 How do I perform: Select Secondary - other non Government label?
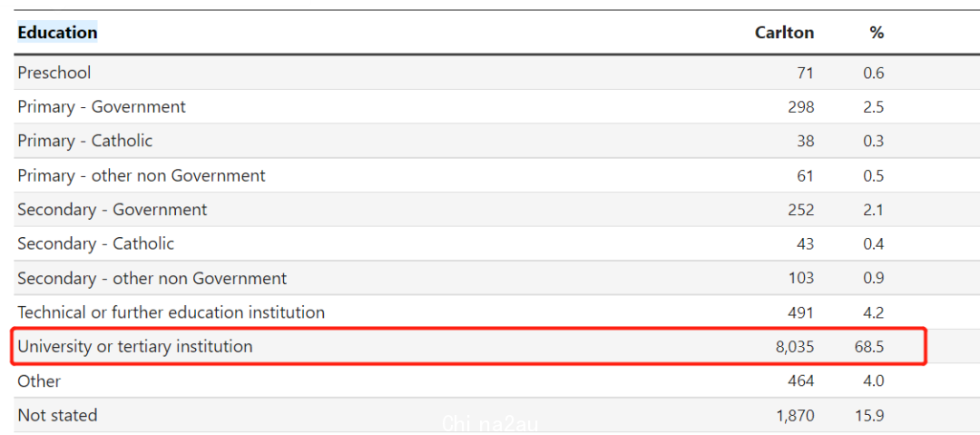tap(152, 278)
